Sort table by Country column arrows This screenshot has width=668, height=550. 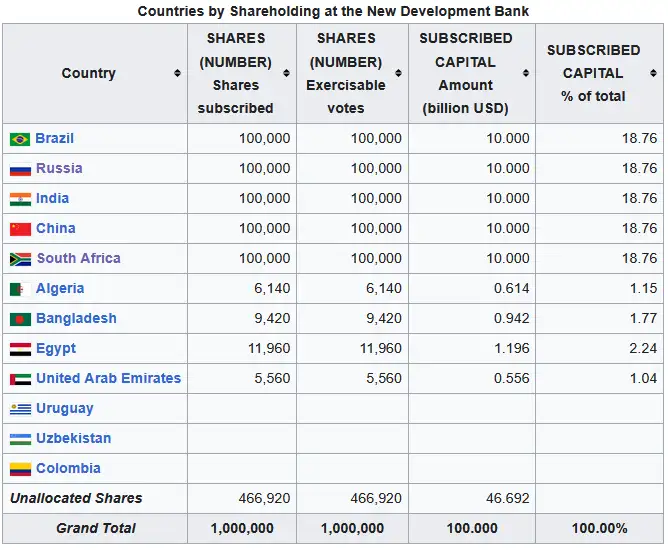click(177, 73)
